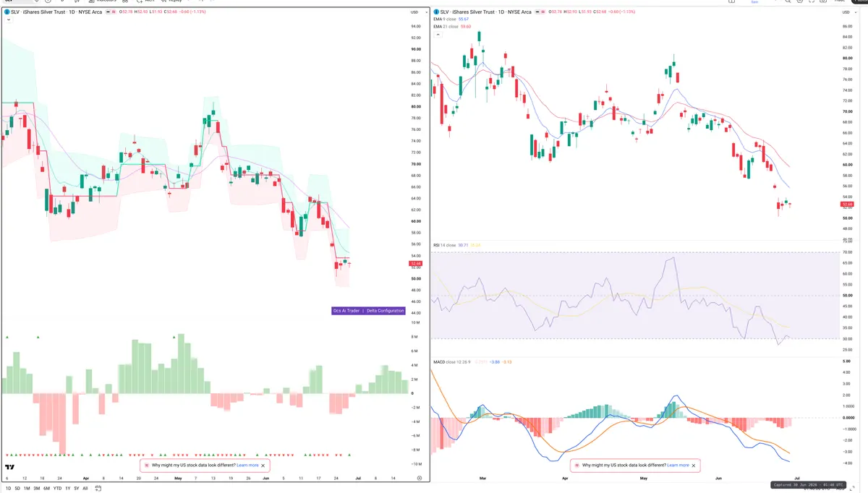Click the info icon in the right notice banner
The height and width of the screenshot is (493, 868).
tap(576, 466)
